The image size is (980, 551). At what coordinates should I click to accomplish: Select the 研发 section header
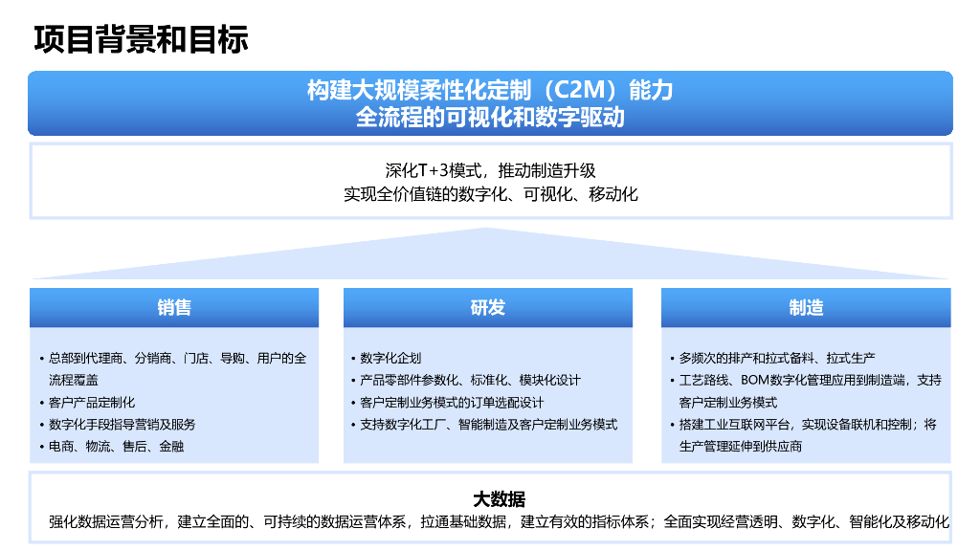[487, 307]
